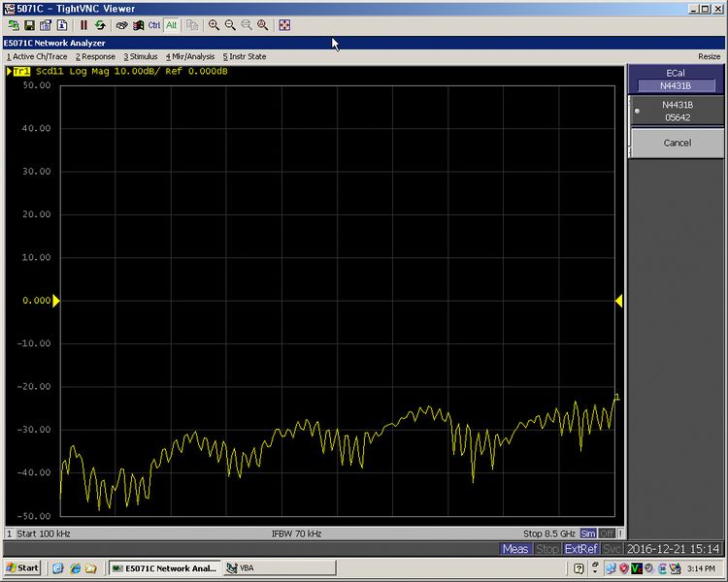Click the Windows Start button

coord(22,567)
